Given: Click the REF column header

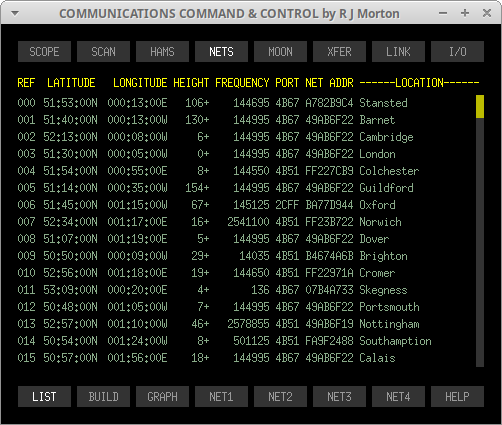Looking at the screenshot, I should tap(26, 83).
